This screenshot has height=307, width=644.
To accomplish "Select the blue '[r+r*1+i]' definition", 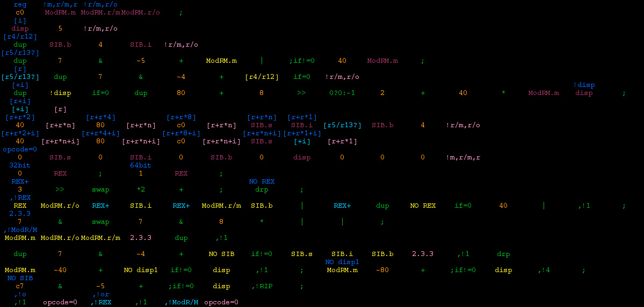I will [x=302, y=134].
